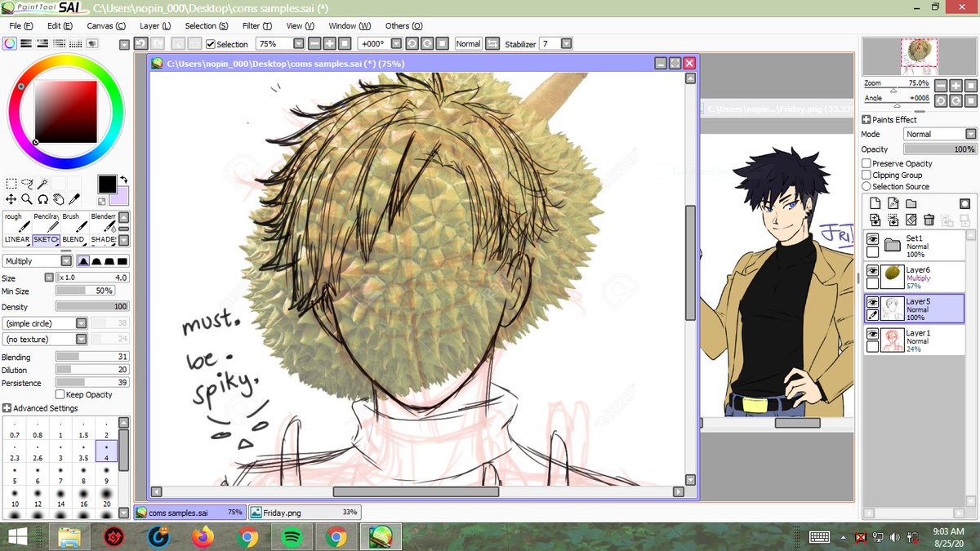Adjust the layer Opacity slider
This screenshot has height=551, width=980.
pos(940,149)
